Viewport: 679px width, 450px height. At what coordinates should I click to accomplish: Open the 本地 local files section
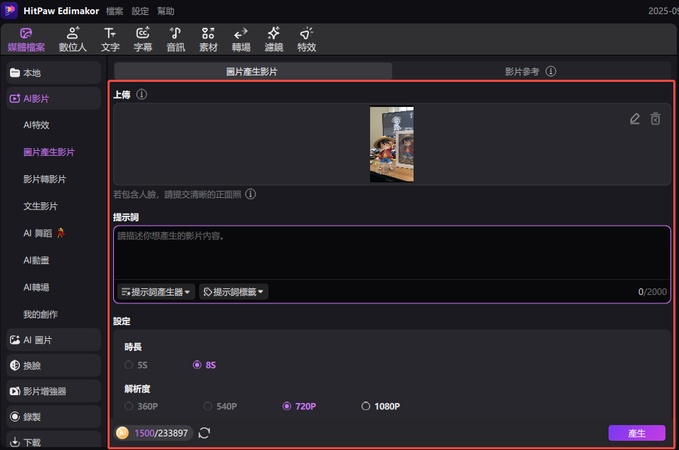54,73
